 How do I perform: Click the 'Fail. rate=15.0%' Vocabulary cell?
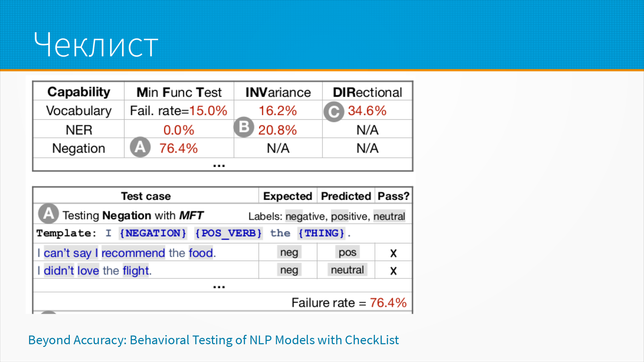pos(179,111)
